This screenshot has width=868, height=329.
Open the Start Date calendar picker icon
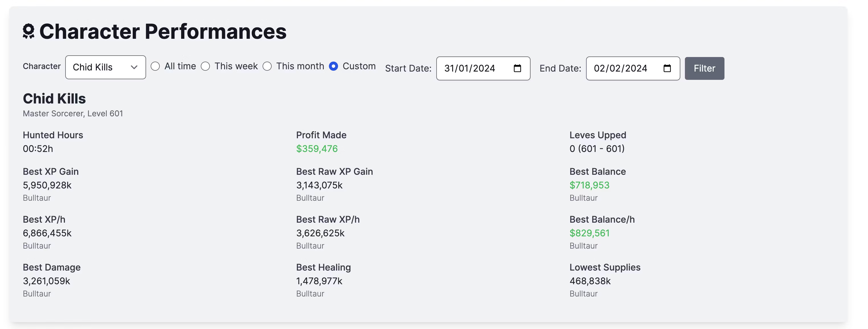click(x=517, y=68)
